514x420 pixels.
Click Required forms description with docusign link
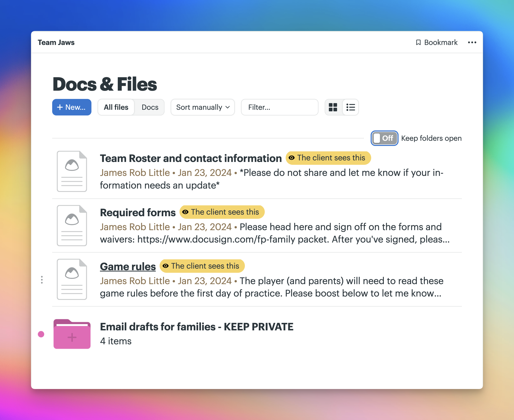pos(275,233)
